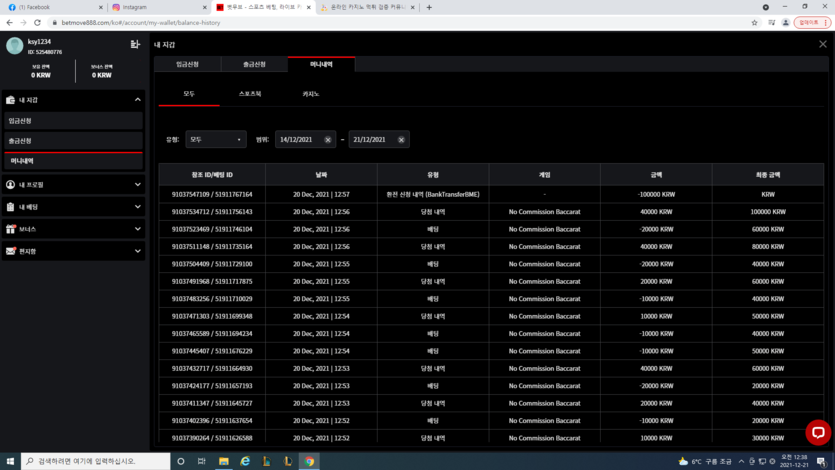Click the sidebar collapse icon near ksy1234
This screenshot has width=835, height=470.
pyautogui.click(x=135, y=45)
